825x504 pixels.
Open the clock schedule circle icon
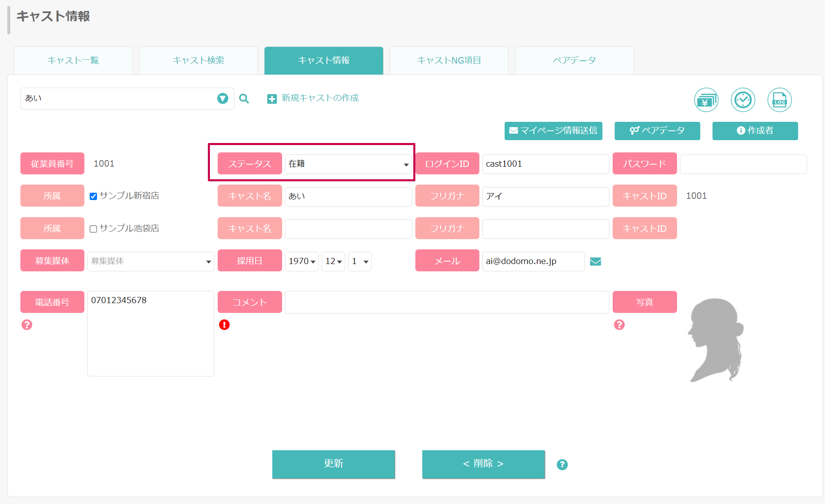(743, 100)
